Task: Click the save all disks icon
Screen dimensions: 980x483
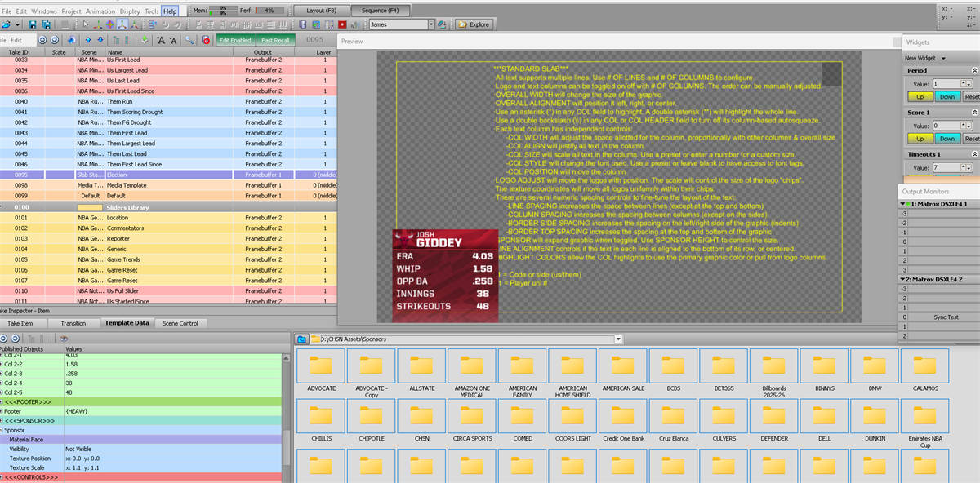Action: click(x=46, y=24)
